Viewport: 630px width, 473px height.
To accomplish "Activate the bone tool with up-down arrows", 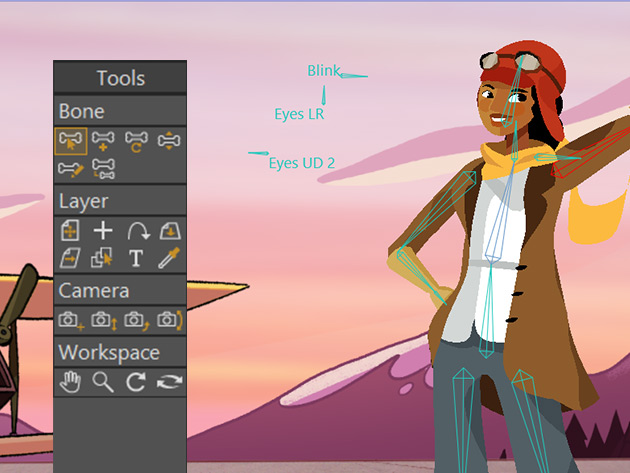I will click(x=169, y=141).
